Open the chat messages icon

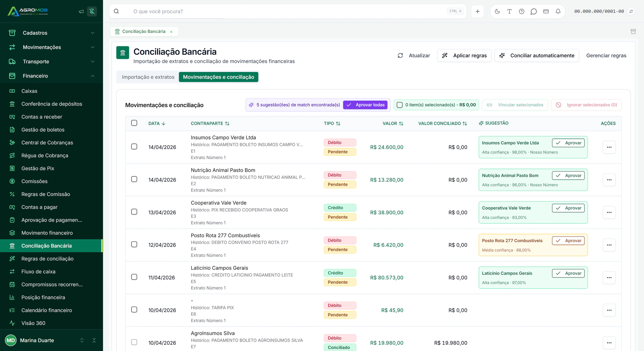(x=534, y=11)
